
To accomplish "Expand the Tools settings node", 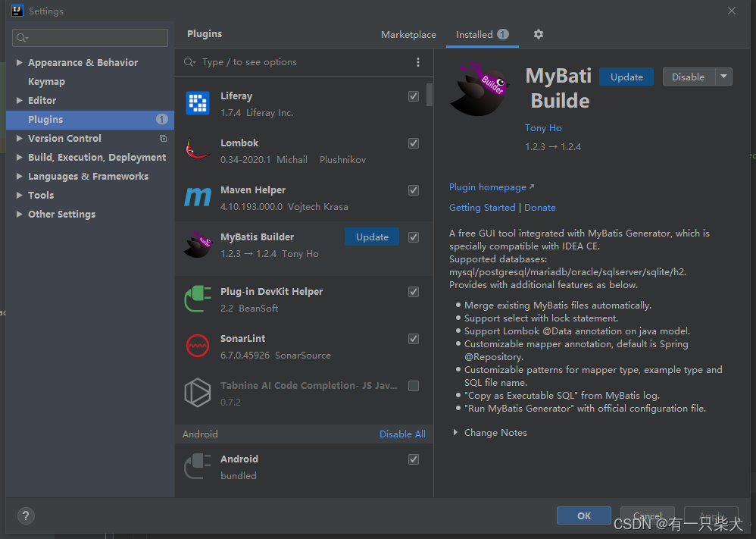I will click(x=19, y=195).
